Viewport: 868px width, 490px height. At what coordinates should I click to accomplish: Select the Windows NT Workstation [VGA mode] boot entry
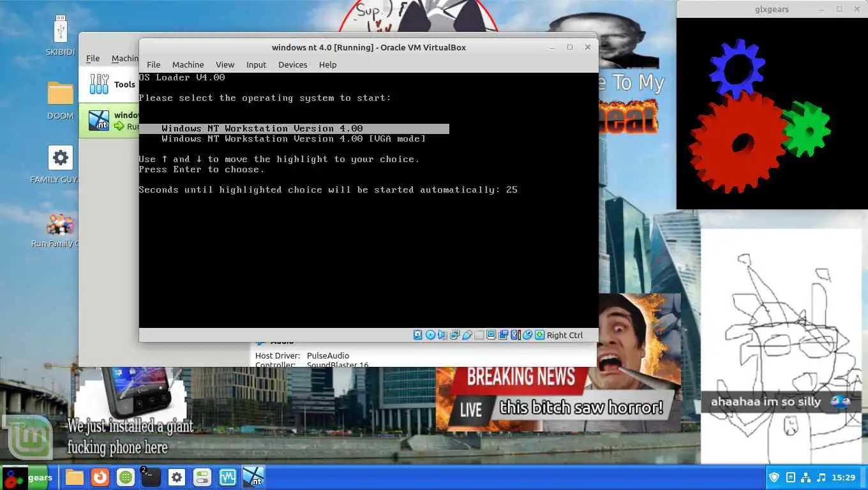[294, 138]
